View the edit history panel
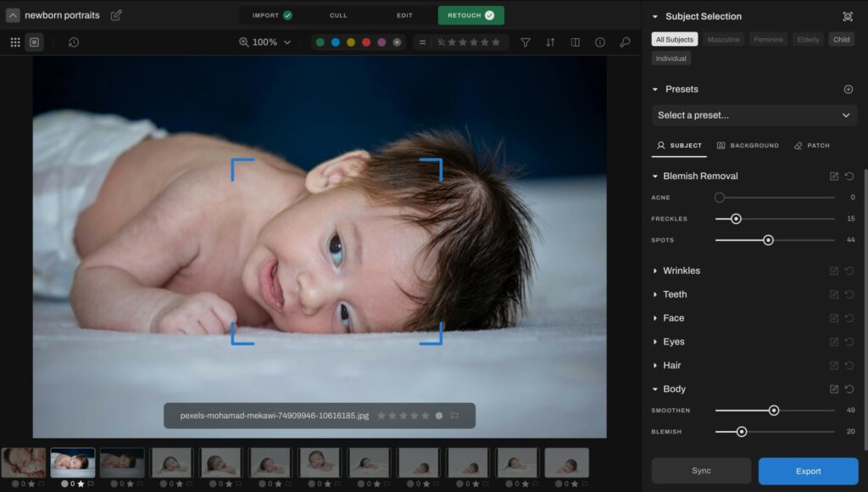The width and height of the screenshot is (868, 492). (x=73, y=42)
